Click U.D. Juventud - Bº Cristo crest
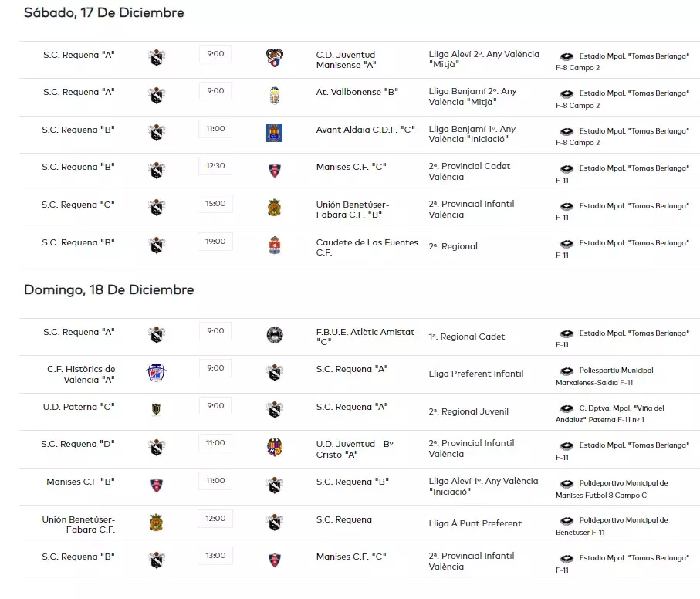 coord(274,447)
